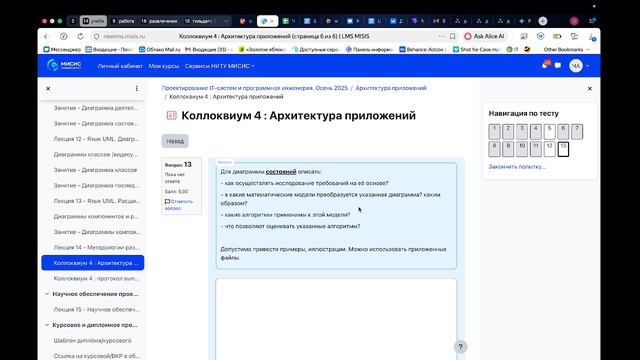Jump to question 6 in navigation
Viewport: 640px width, 360px height.
point(563,132)
